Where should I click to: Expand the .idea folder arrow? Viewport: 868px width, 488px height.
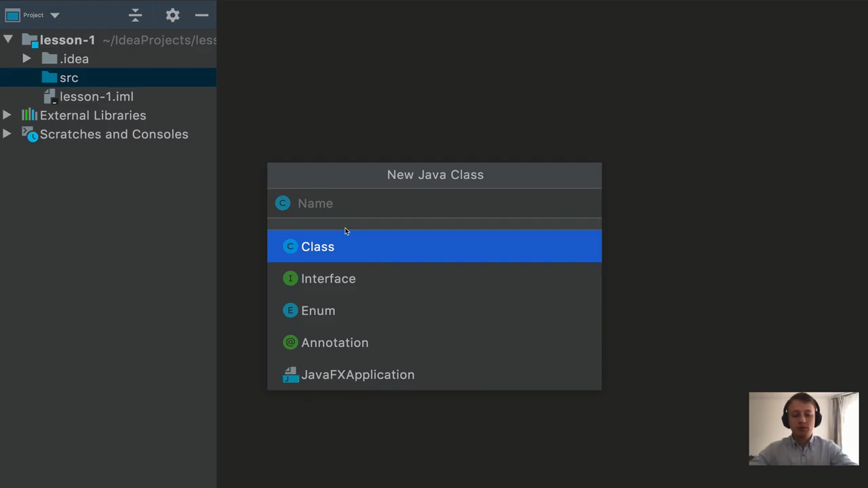26,58
